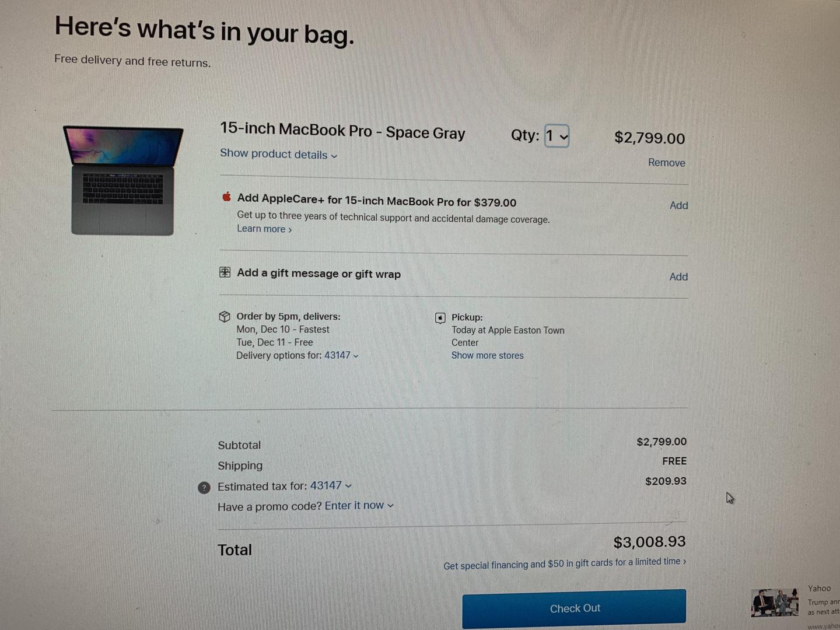
Task: Click the 15-inch MacBook Pro product title
Action: pos(342,131)
